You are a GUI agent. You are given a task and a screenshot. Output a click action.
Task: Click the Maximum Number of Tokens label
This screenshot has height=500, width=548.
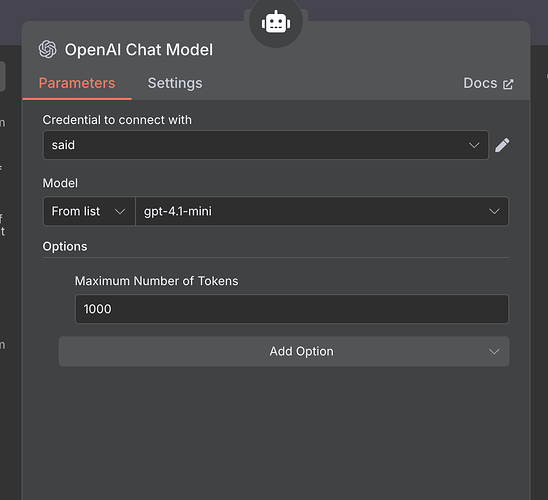coord(157,281)
